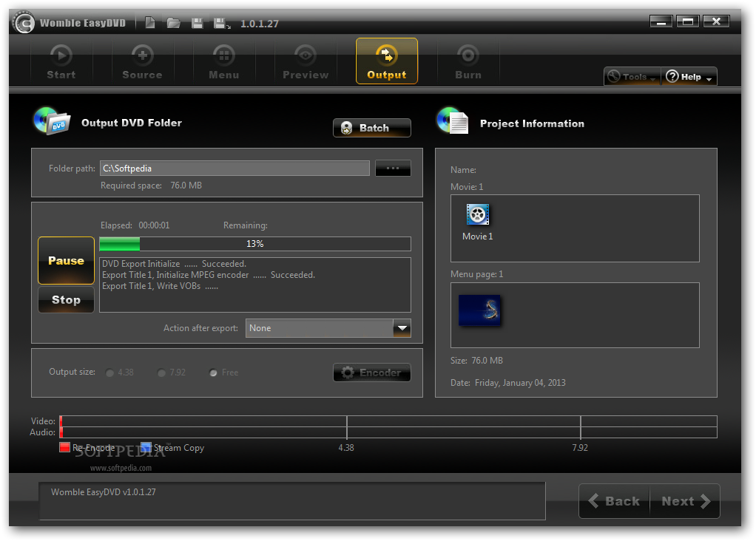This screenshot has height=541, width=756.
Task: Pause the DVD export
Action: pos(66,261)
